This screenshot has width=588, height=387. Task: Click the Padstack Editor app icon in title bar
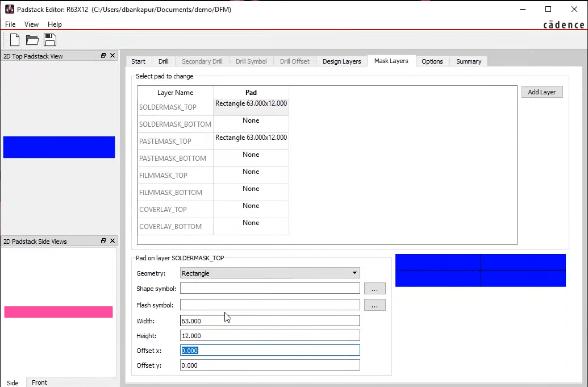10,9
